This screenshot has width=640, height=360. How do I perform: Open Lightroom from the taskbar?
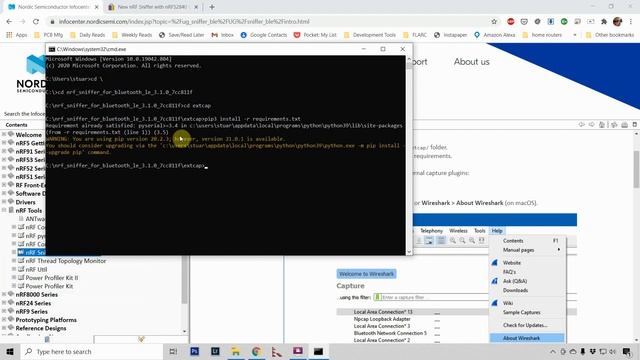pos(215,351)
